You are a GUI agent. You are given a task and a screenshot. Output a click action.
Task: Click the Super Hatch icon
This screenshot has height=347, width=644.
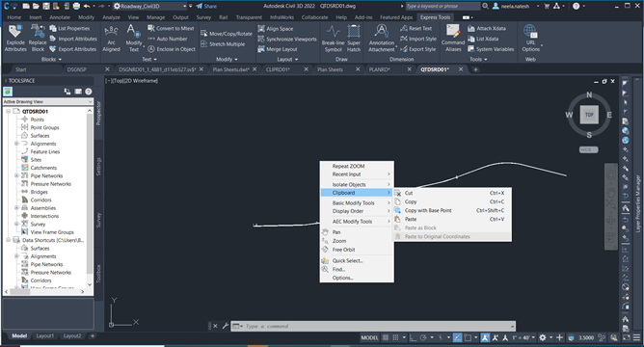(x=354, y=32)
